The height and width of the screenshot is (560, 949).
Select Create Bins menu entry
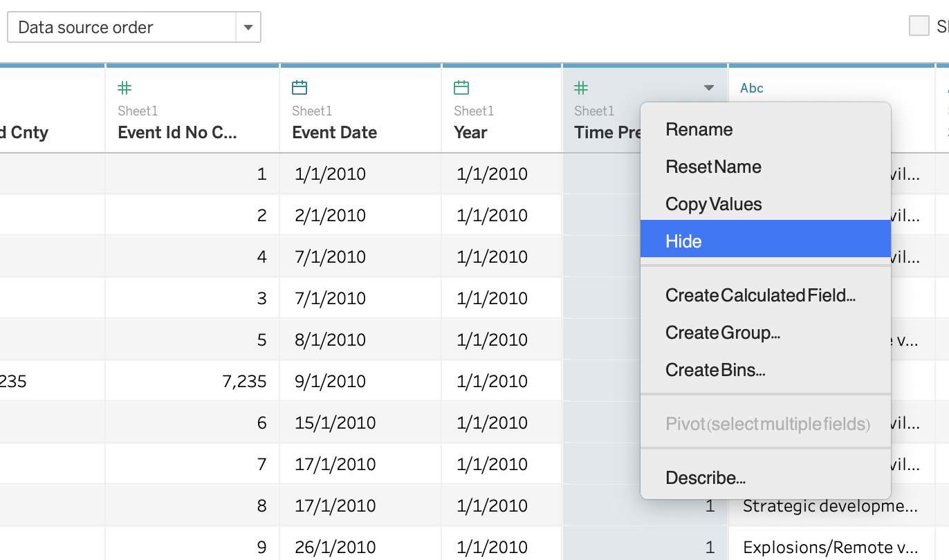[715, 370]
